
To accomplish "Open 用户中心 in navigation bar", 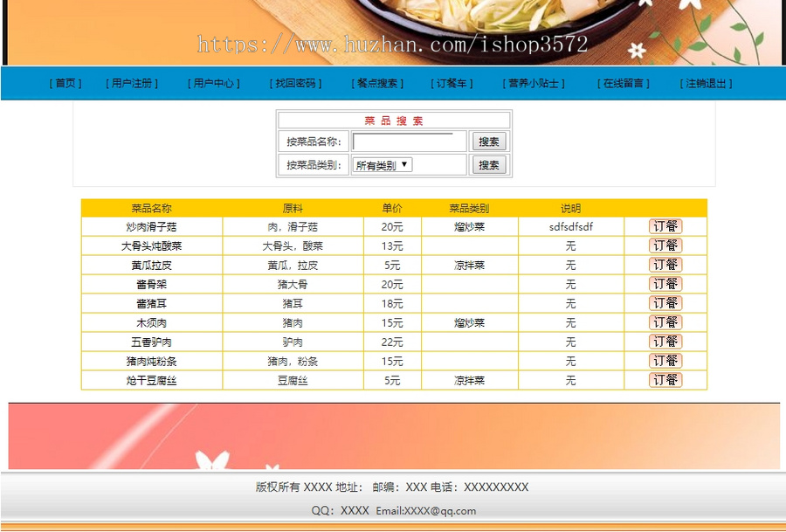I will (x=214, y=83).
